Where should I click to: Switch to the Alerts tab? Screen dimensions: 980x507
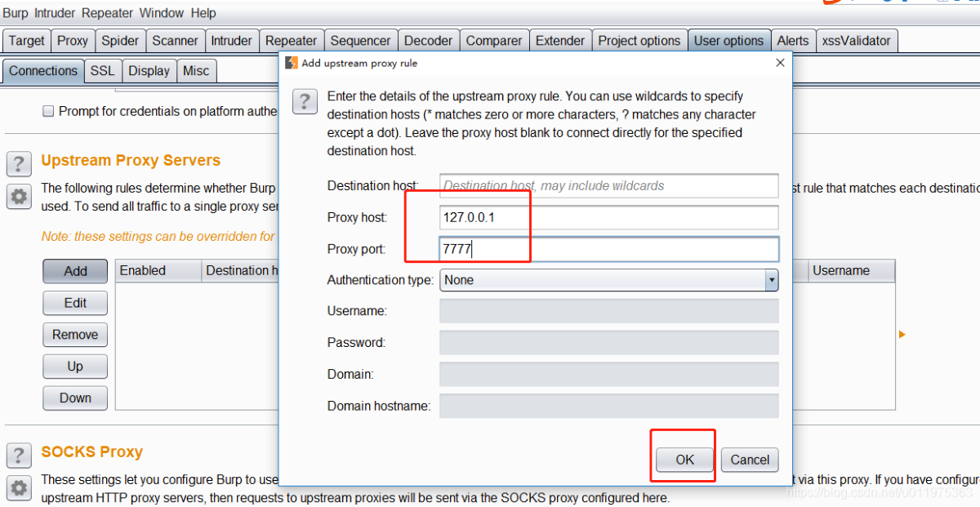(793, 41)
